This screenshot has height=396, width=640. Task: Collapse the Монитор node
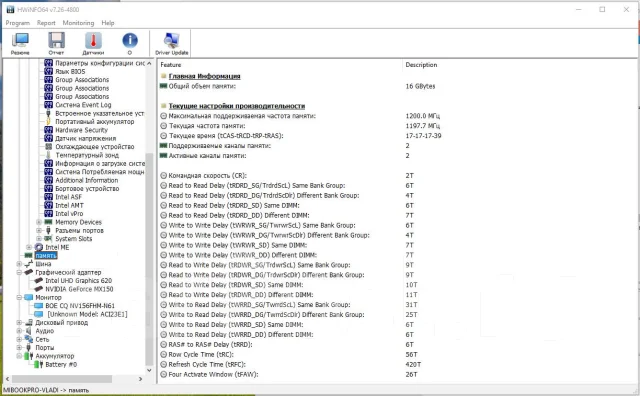(x=19, y=298)
